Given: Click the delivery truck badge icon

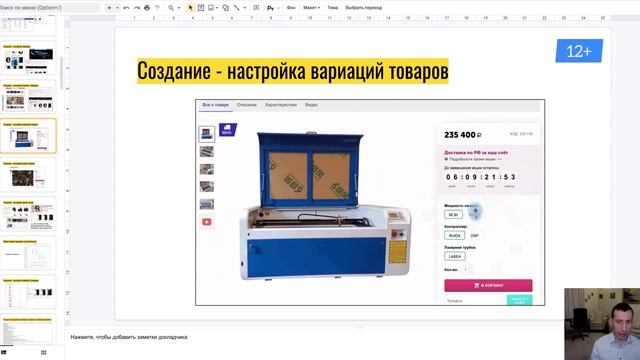Looking at the screenshot, I should 228,130.
